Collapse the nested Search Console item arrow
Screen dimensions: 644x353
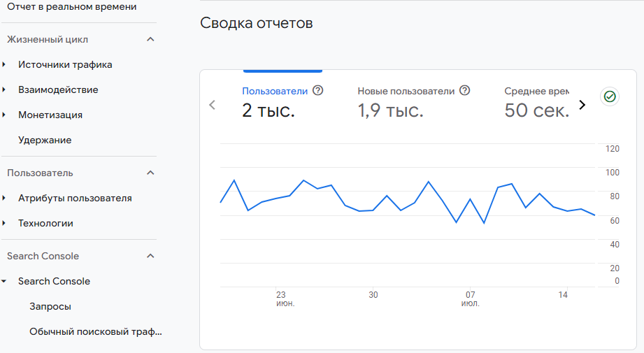pyautogui.click(x=4, y=282)
